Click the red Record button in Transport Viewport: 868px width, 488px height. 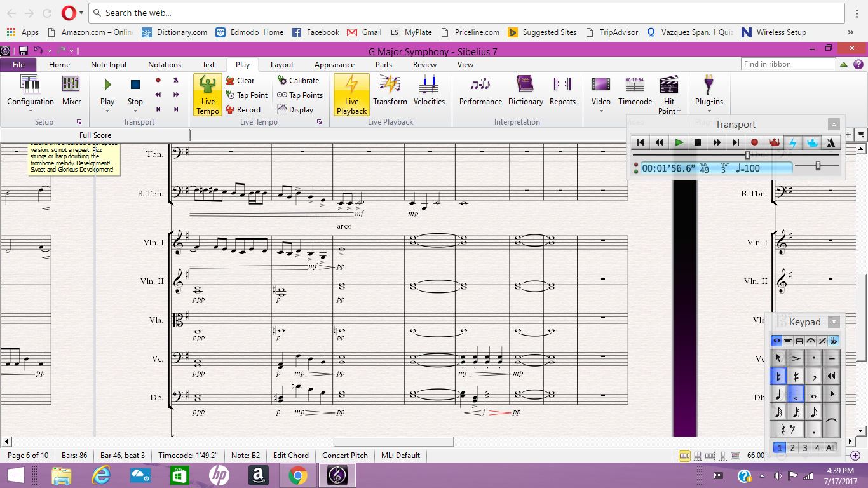(x=755, y=142)
